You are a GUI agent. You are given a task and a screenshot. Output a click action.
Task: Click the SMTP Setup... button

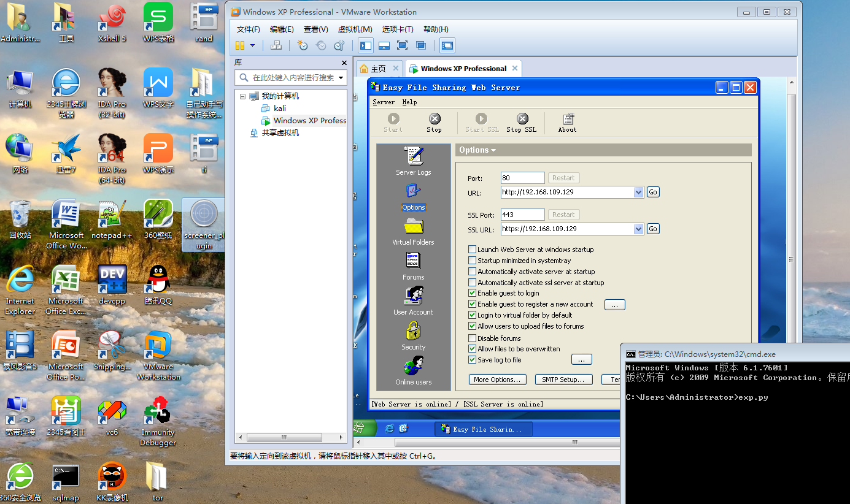(x=563, y=380)
